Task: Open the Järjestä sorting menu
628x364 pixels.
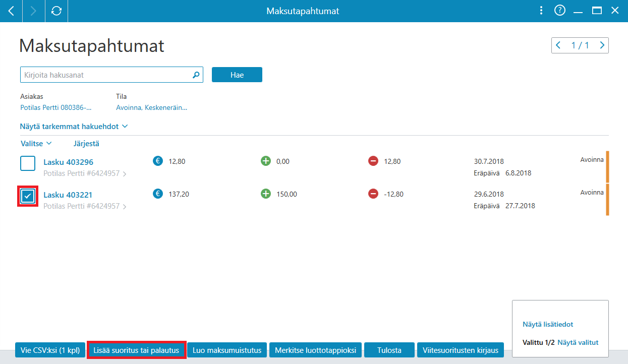Action: [x=86, y=143]
